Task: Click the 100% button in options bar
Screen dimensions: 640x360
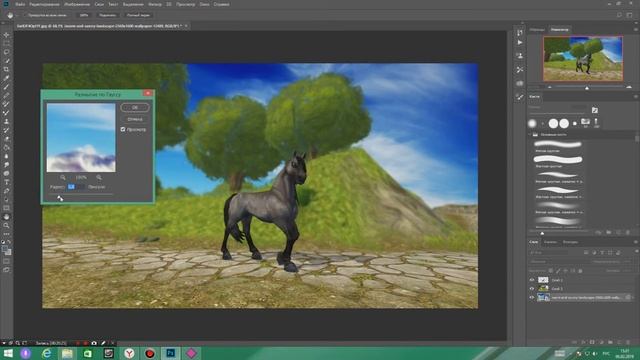Action: point(84,15)
